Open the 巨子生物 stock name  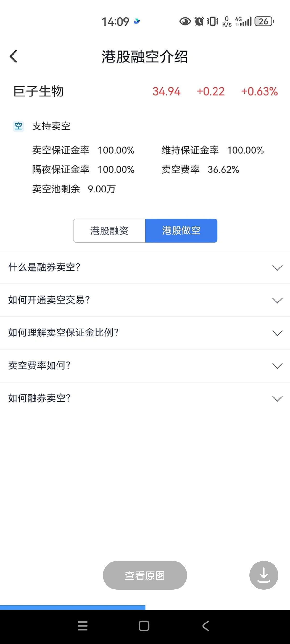point(39,91)
